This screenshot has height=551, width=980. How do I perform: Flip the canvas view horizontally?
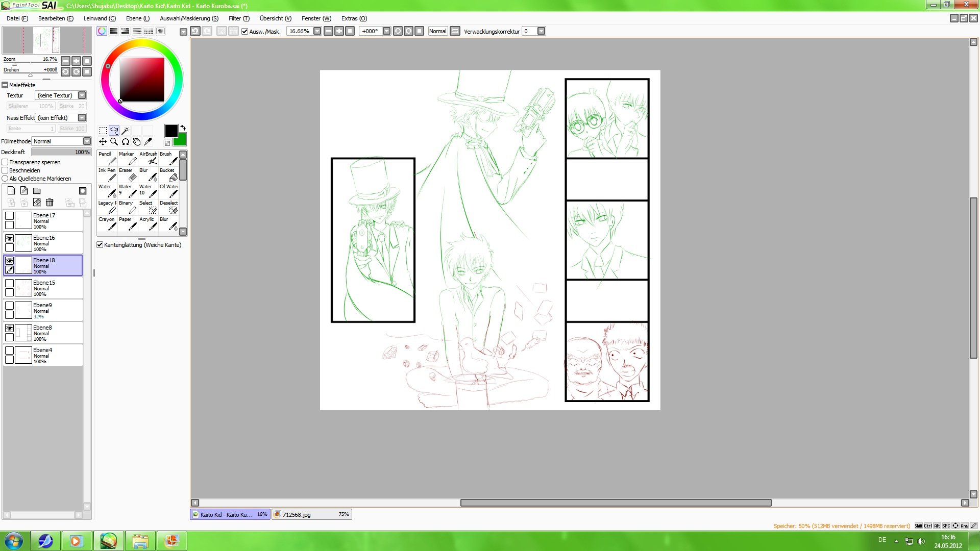455,31
